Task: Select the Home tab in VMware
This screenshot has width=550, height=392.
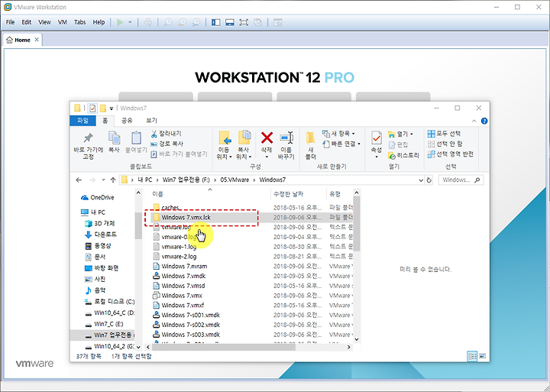Action: pyautogui.click(x=22, y=40)
